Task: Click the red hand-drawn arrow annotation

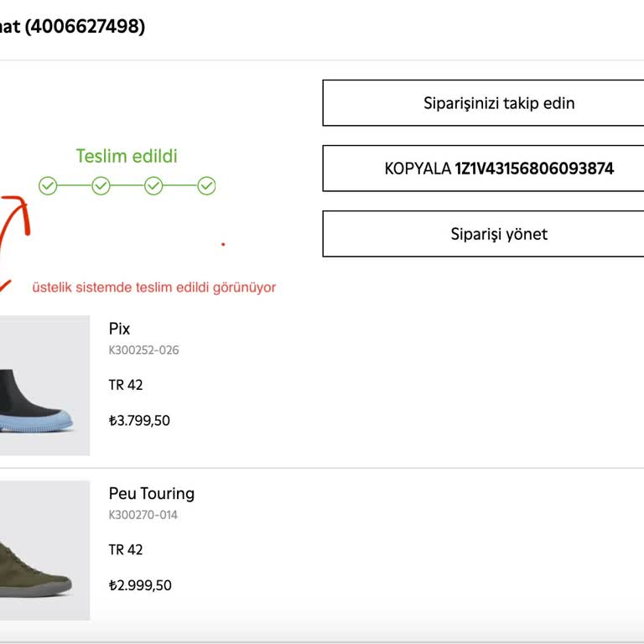Action: (x=14, y=231)
